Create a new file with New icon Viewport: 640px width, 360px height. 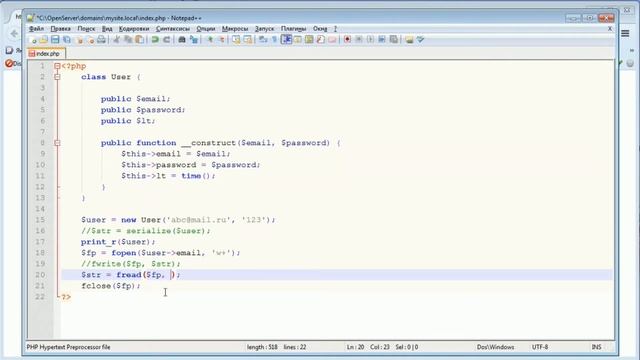(x=33, y=40)
